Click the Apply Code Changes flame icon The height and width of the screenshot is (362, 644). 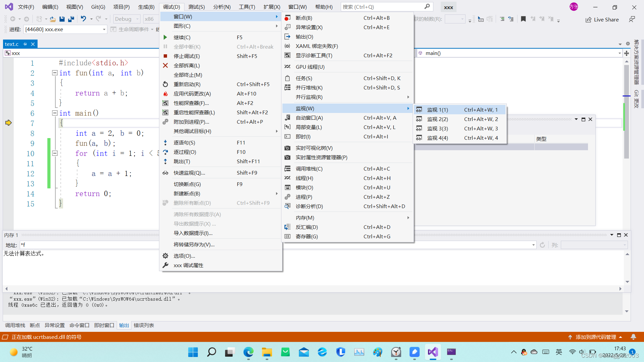pyautogui.click(x=165, y=94)
